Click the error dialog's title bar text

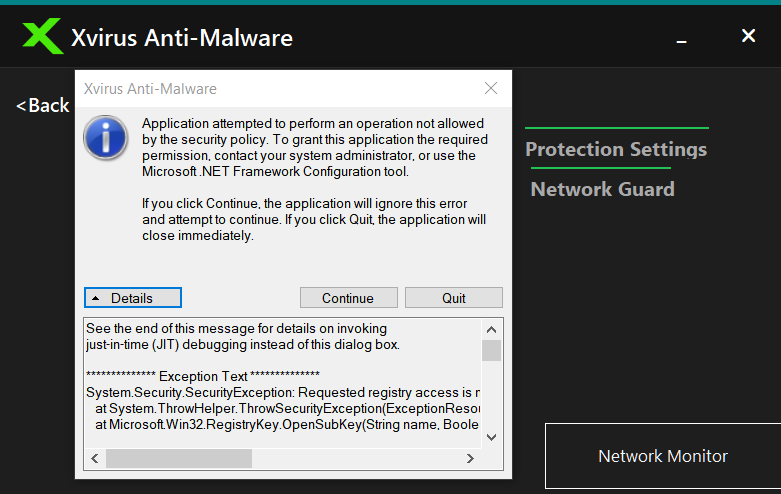tap(150, 89)
